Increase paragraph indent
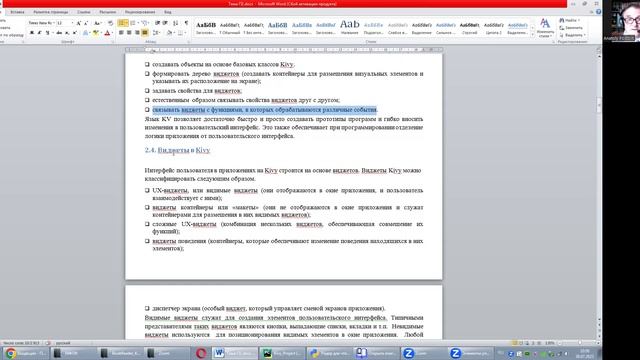 pyautogui.click(x=165, y=23)
